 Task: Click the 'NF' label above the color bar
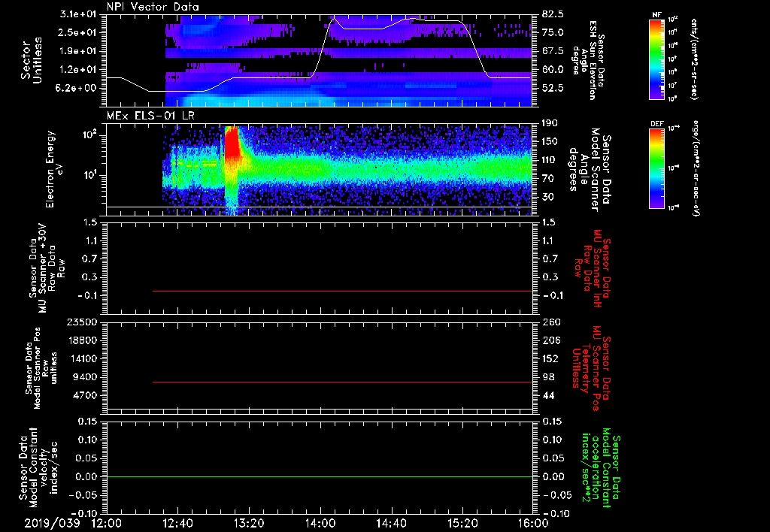pyautogui.click(x=657, y=15)
